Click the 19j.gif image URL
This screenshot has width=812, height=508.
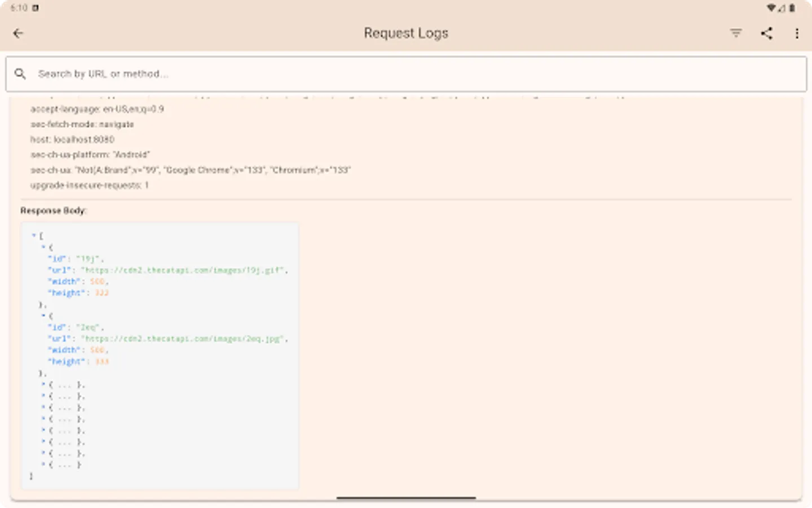(184, 270)
